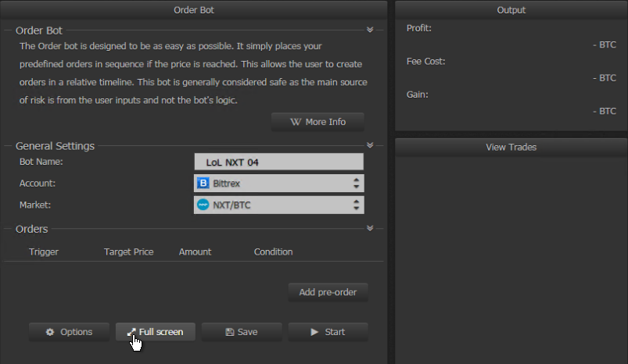Click the Profit label in Output
Image resolution: width=628 pixels, height=364 pixels.
coord(419,28)
